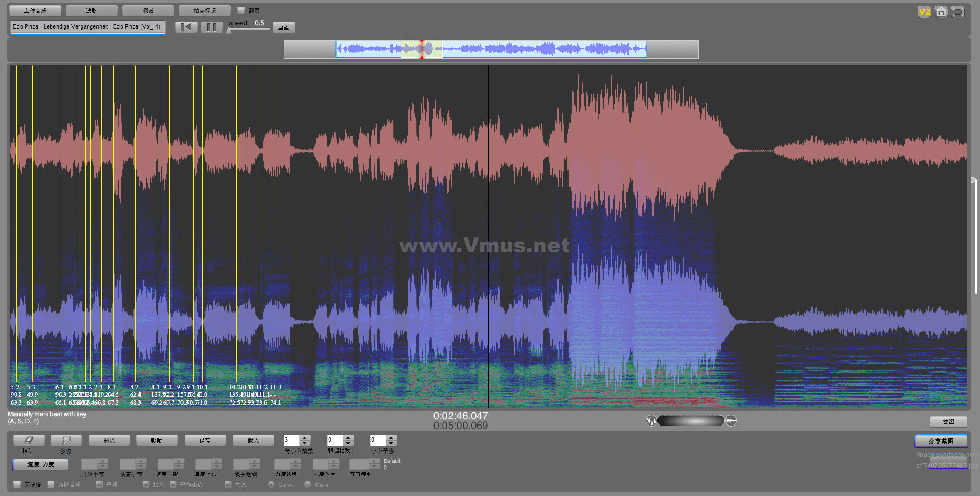
Task: Increase 小节平移 with the up arrow
Action: (x=391, y=438)
